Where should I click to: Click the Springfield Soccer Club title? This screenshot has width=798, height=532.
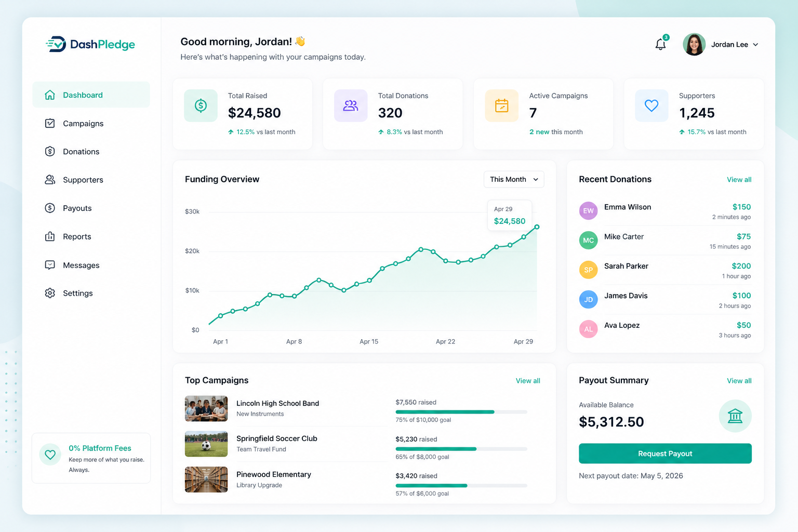[x=277, y=438]
